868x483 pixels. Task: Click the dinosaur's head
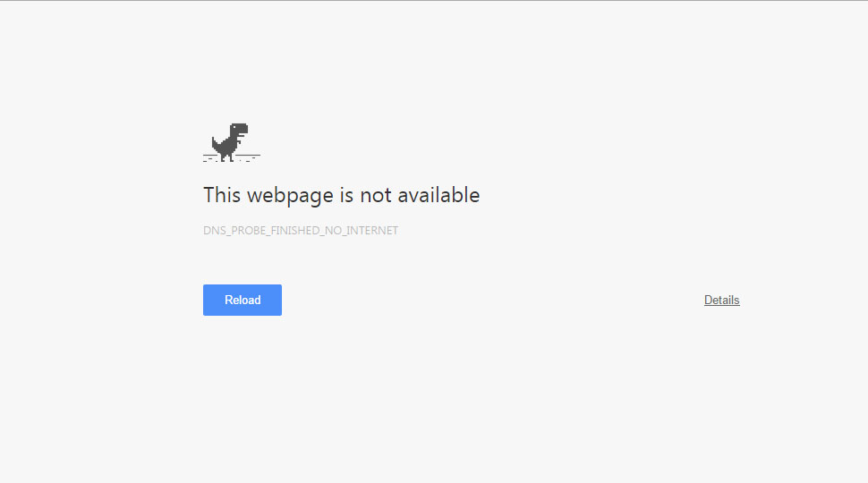tap(239, 130)
